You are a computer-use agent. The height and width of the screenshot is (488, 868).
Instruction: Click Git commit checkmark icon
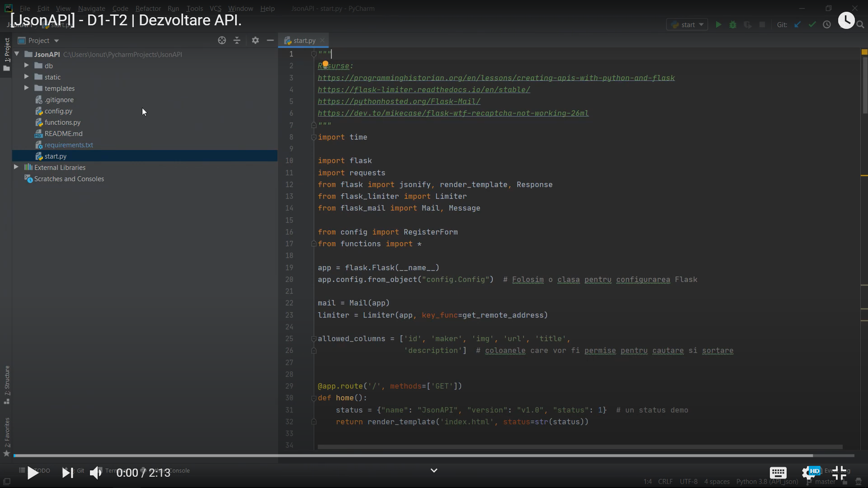tap(812, 25)
